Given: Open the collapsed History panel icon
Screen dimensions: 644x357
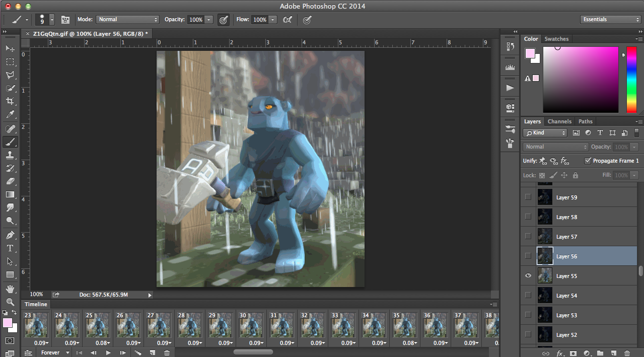Looking at the screenshot, I should point(510,47).
